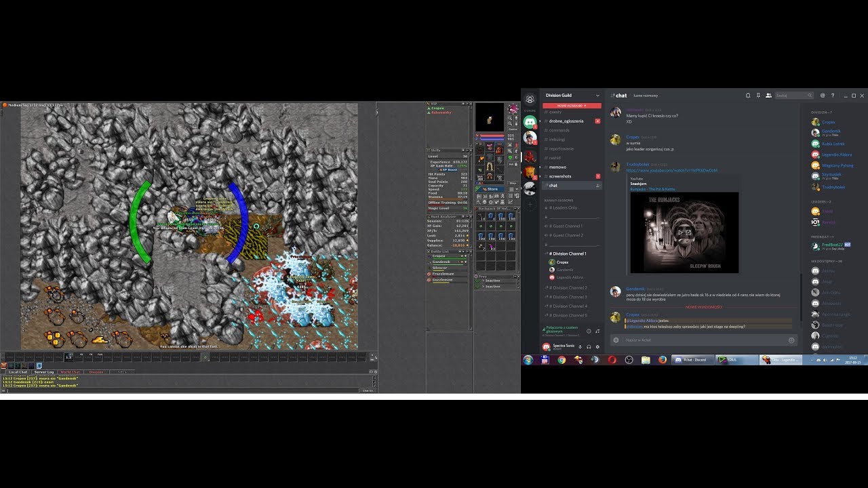Viewport: 868px width, 488px height.
Task: Switch to World Chat tab in Tibia
Action: tap(71, 372)
